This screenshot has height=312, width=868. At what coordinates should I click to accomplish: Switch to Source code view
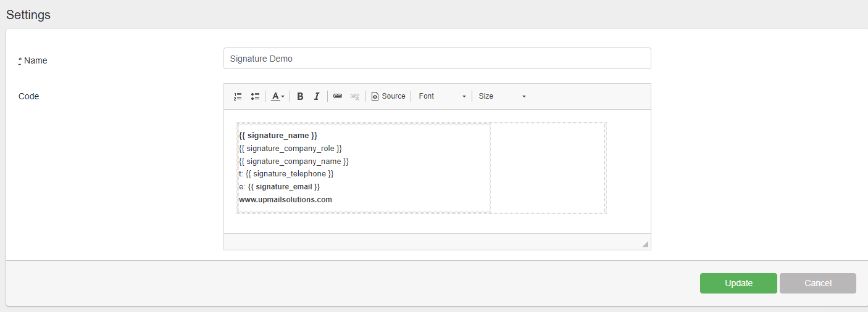388,96
